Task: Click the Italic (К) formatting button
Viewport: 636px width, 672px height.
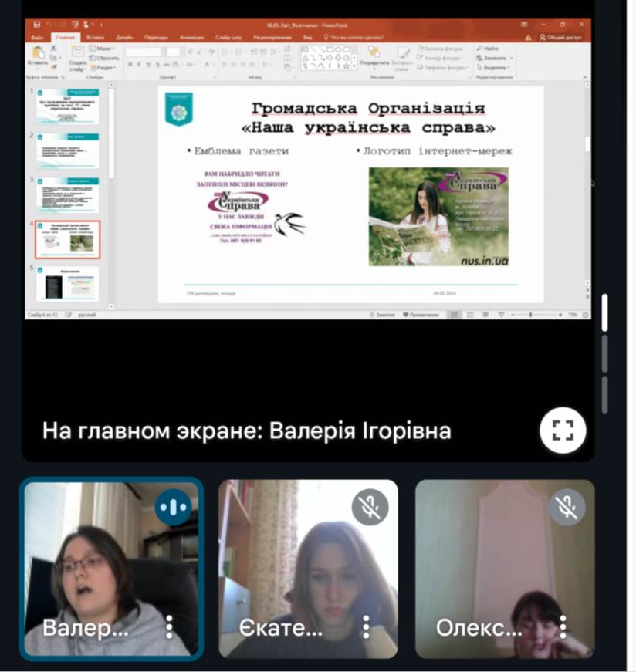Action: [138, 64]
